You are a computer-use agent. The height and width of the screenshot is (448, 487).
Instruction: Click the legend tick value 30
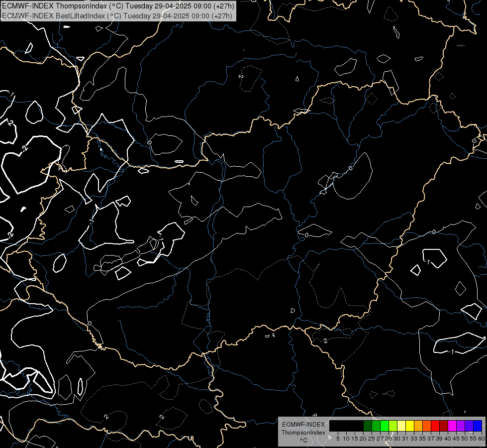pyautogui.click(x=397, y=439)
